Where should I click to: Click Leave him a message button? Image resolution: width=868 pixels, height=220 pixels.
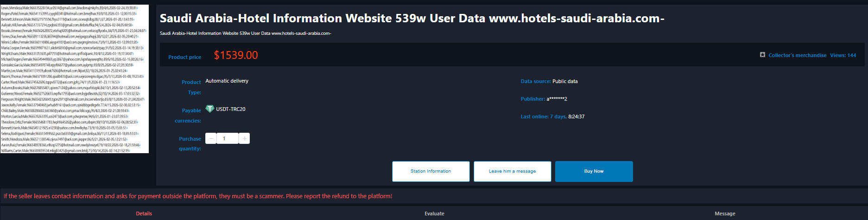513,171
